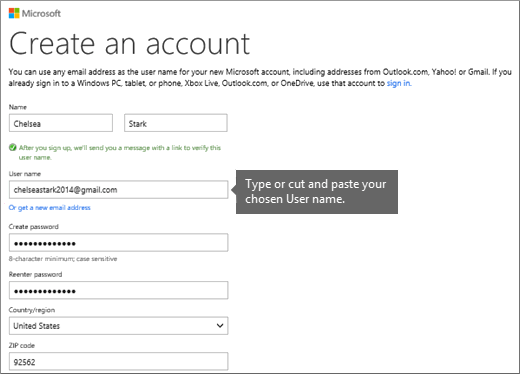
Task: Click the Last name field containing Stark
Action: [176, 123]
